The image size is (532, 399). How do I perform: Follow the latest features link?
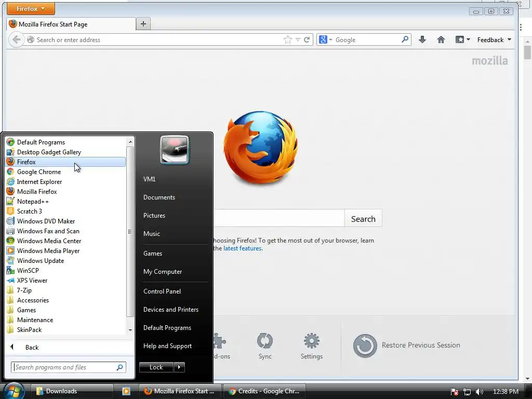click(242, 248)
